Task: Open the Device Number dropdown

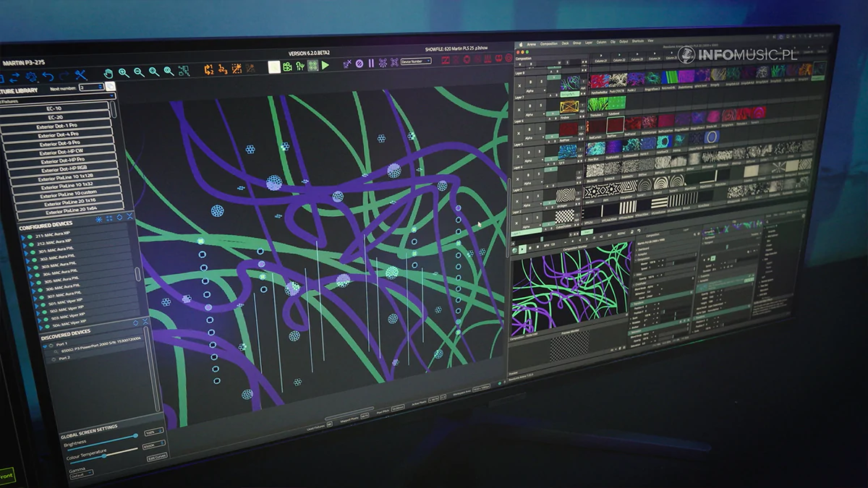Action: [x=416, y=61]
